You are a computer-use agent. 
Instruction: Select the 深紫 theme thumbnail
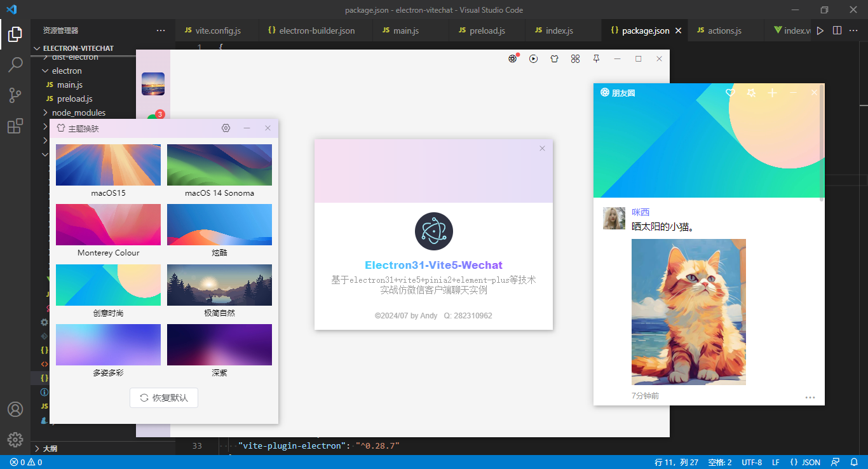click(x=219, y=344)
